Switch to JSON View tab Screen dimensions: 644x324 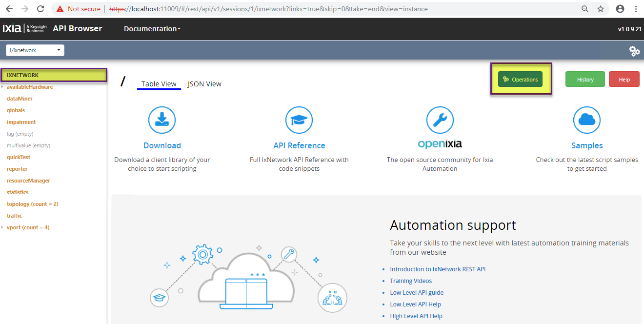click(204, 84)
